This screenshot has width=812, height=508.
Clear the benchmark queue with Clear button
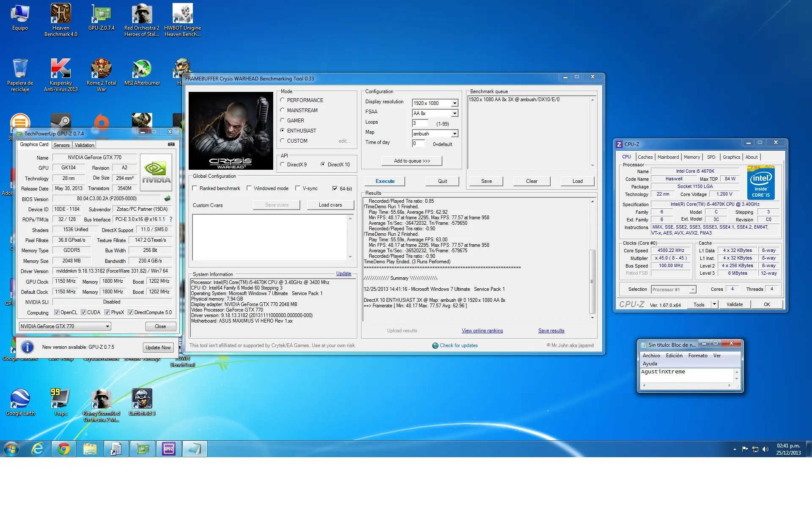[532, 181]
